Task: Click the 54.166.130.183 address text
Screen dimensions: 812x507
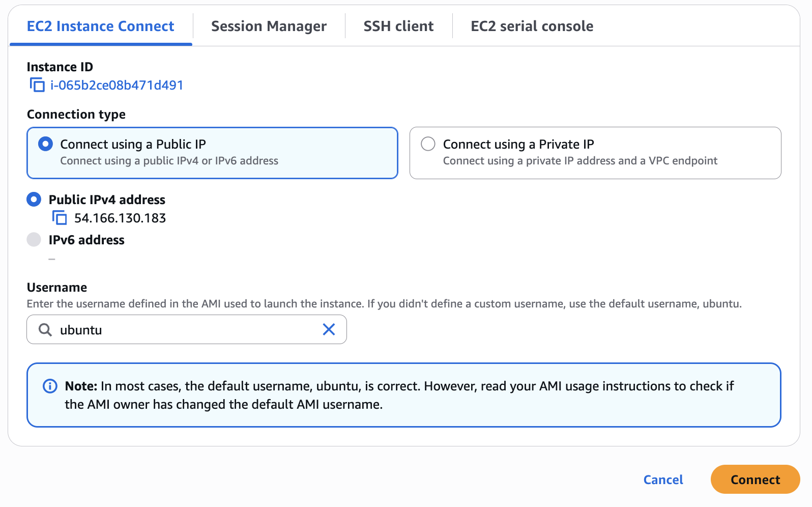Action: pyautogui.click(x=120, y=218)
